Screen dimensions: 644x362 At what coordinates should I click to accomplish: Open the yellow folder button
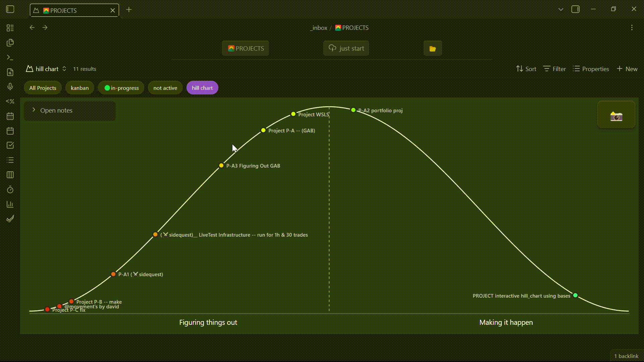coord(432,49)
